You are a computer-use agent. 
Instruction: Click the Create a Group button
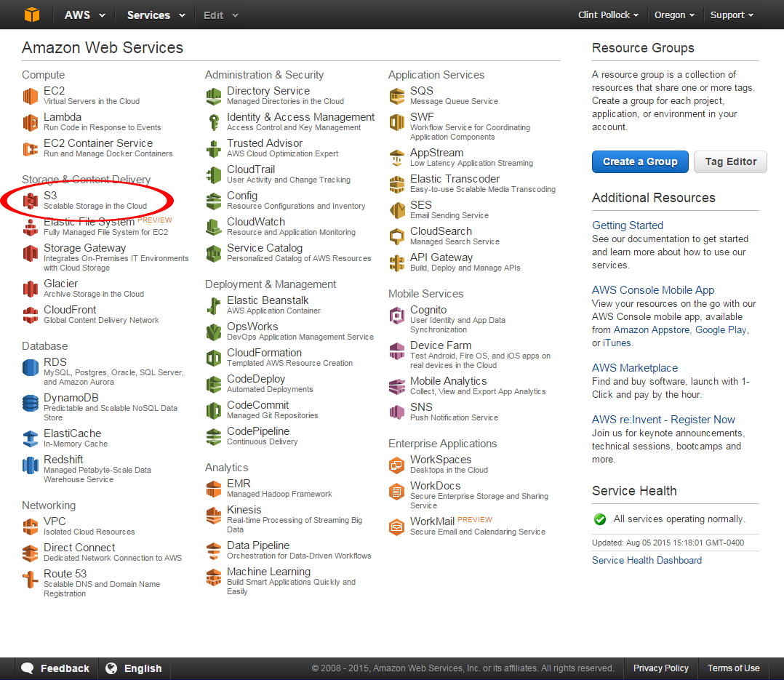click(x=640, y=161)
